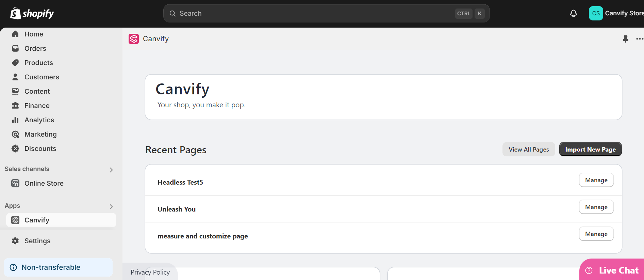Click the Marketing target icon
644x280 pixels.
pos(15,134)
